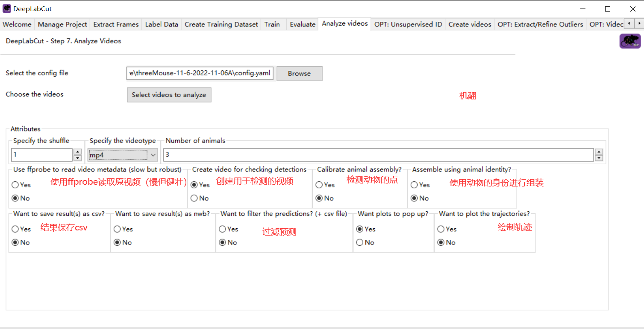Open the Manage Project tab

click(x=62, y=24)
